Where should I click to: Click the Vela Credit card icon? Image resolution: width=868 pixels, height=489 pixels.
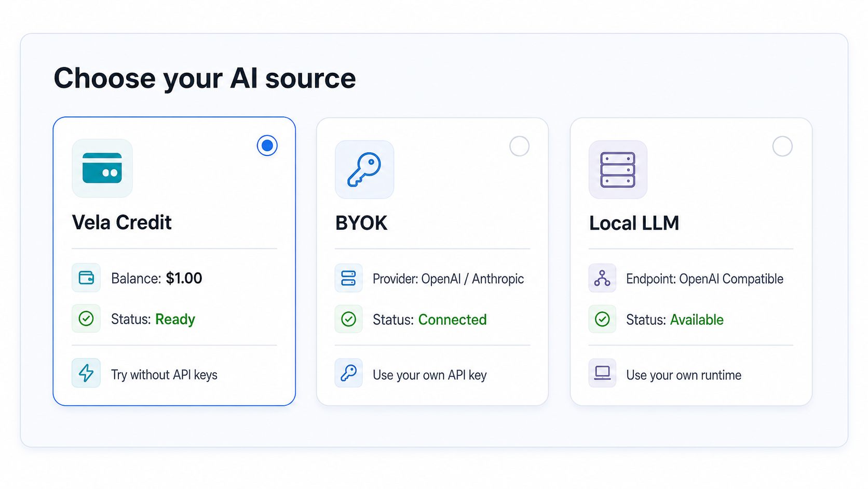pos(102,168)
